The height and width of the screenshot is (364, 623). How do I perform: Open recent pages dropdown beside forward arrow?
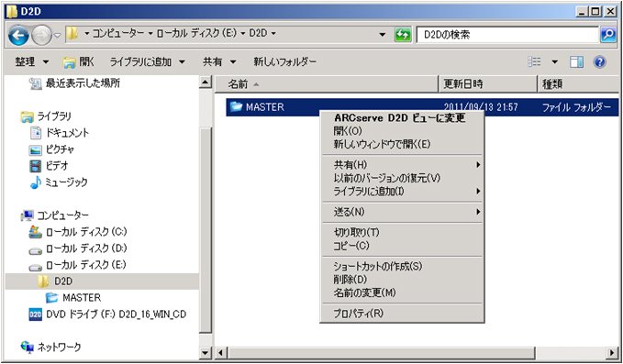[57, 36]
